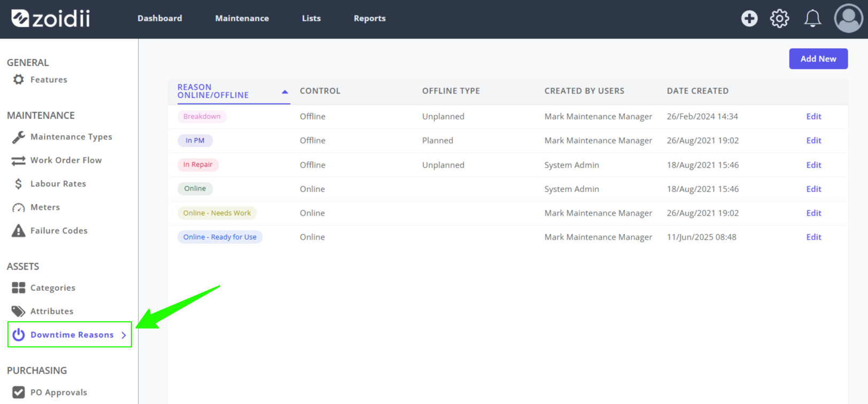This screenshot has width=868, height=404.
Task: Select Work Order Flow in sidebar
Action: click(66, 160)
